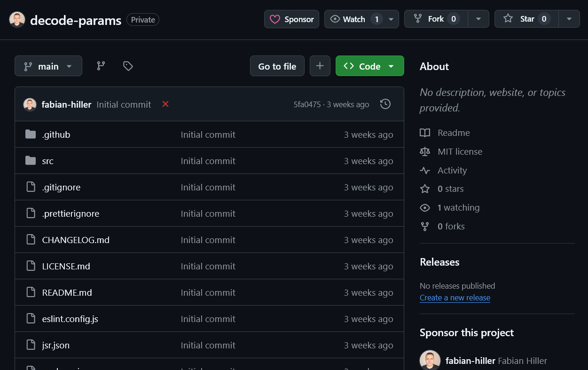Open the src folder
588x370 pixels.
[x=47, y=161]
